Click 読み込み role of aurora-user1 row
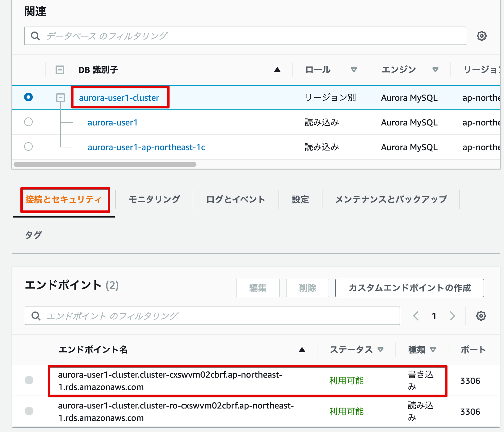Screen dimensions: 504x432 point(322,122)
